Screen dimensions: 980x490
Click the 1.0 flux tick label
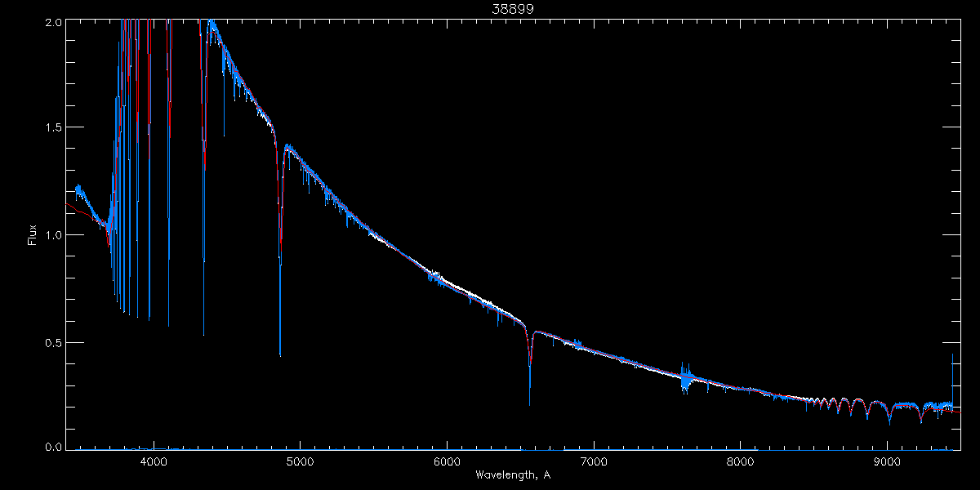tap(53, 235)
